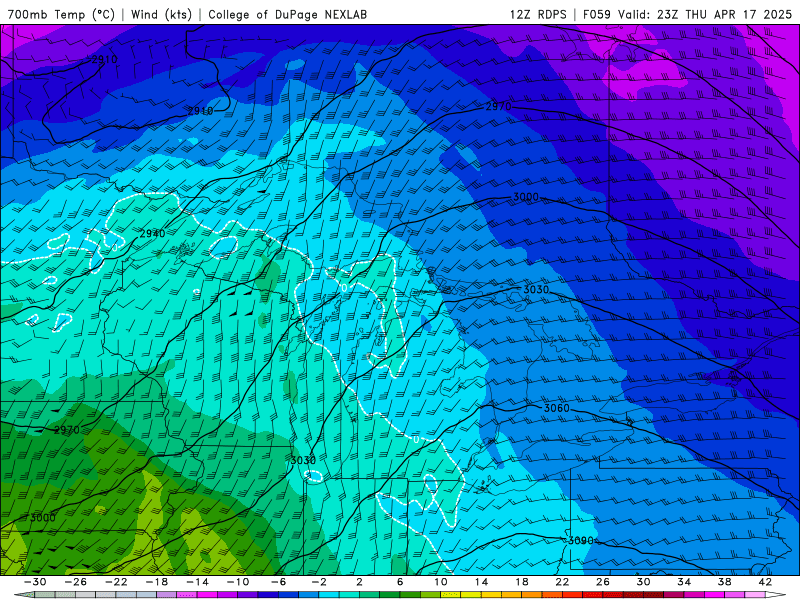Select the positive 10 legend label

point(441,582)
